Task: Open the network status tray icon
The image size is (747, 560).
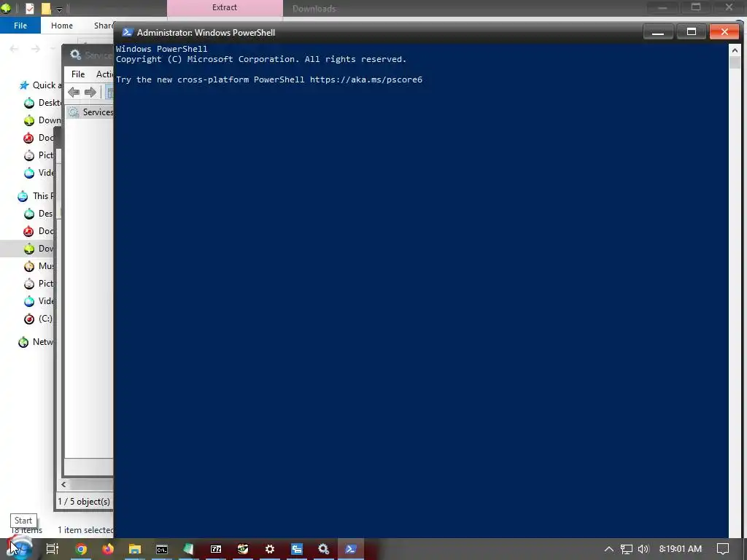Action: coord(626,549)
